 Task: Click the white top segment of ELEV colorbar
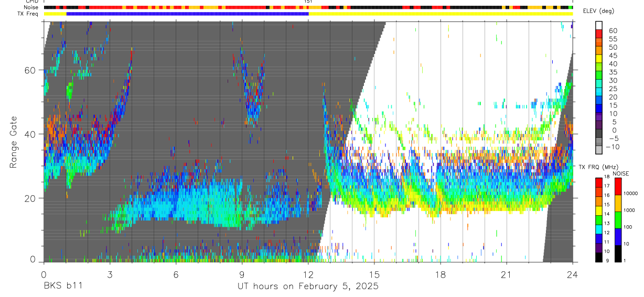click(599, 26)
